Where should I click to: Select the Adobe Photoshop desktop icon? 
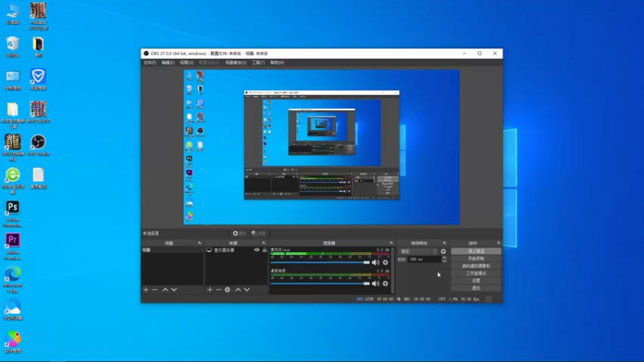[13, 212]
